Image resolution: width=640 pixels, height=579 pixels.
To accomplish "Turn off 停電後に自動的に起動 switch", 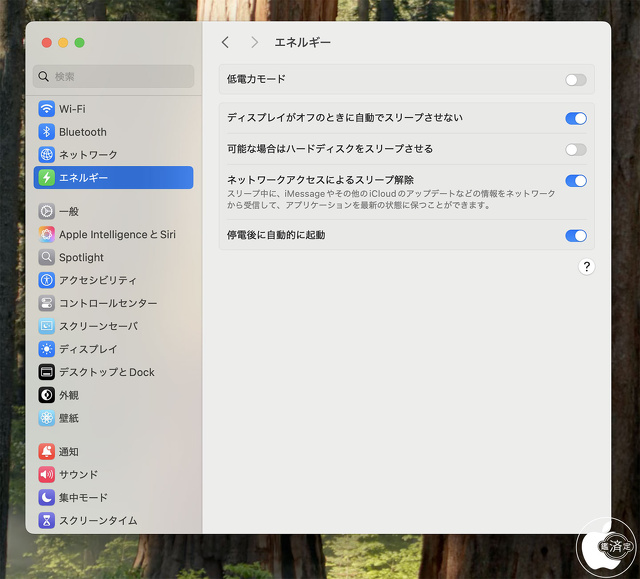I will coord(575,236).
